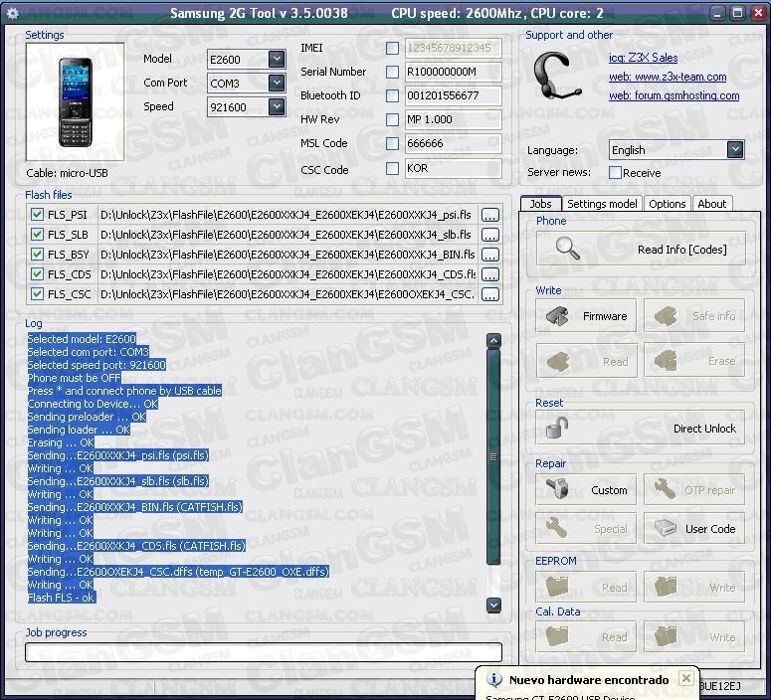This screenshot has width=771, height=700.
Task: Click the gear icon in the title bar
Action: coord(13,13)
